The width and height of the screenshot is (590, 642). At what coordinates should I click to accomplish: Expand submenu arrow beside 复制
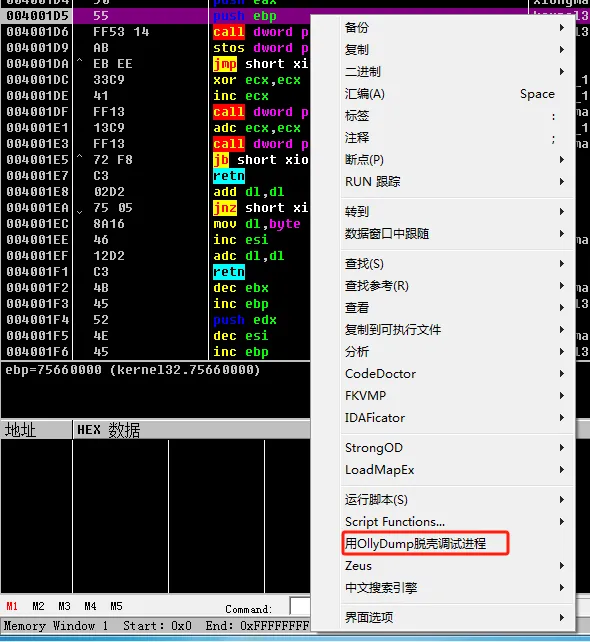[562, 50]
